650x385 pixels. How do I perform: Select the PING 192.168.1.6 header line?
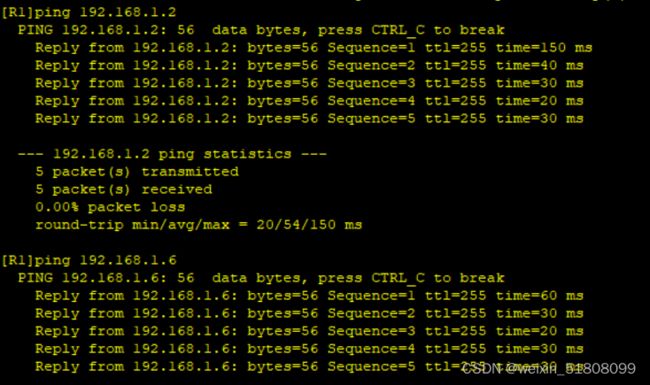pyautogui.click(x=261, y=278)
